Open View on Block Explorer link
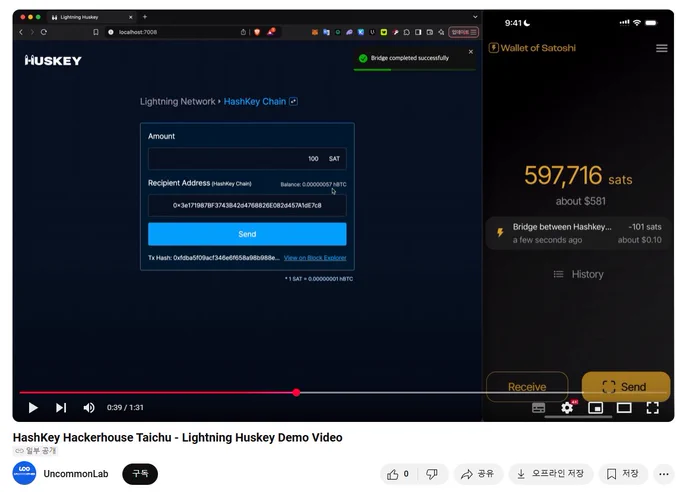Viewport: 680px width, 492px height. 315,258
